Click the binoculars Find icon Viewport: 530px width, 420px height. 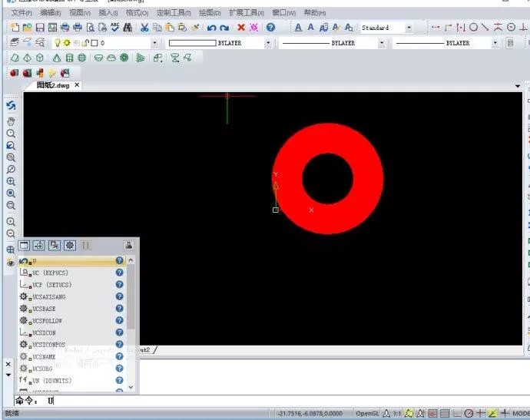[x=128, y=28]
